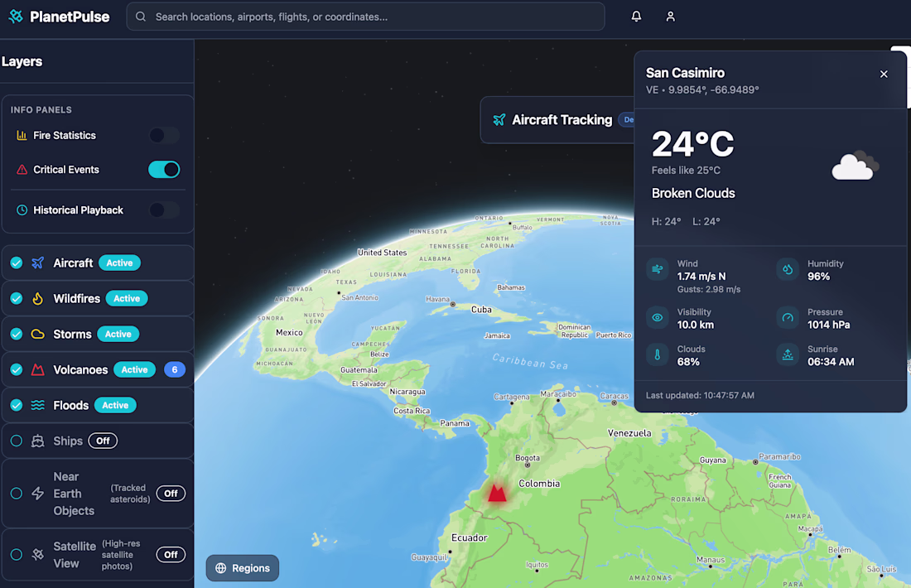The image size is (911, 588).
Task: Click the Bogota city label on map
Action: [528, 458]
